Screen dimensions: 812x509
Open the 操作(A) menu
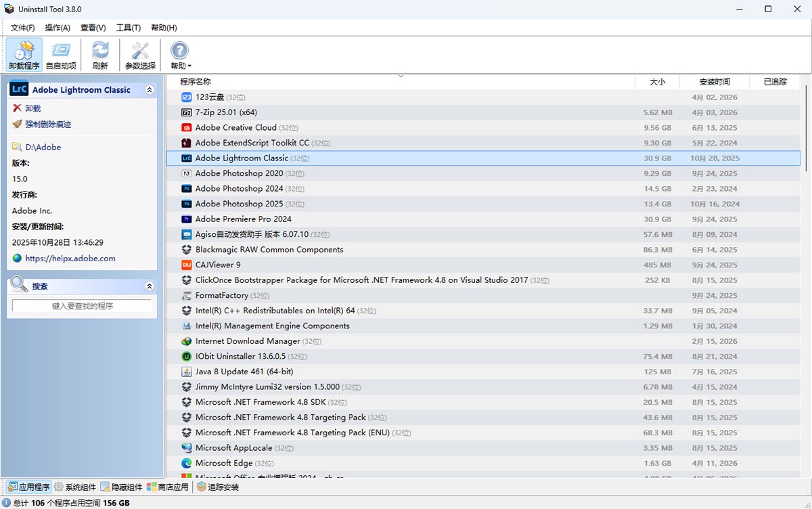pyautogui.click(x=58, y=28)
